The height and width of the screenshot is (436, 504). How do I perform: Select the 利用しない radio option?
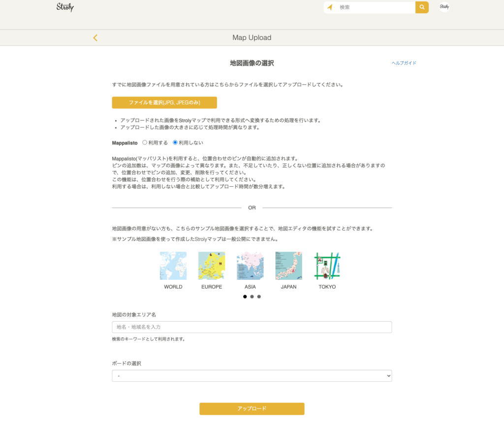click(x=175, y=143)
